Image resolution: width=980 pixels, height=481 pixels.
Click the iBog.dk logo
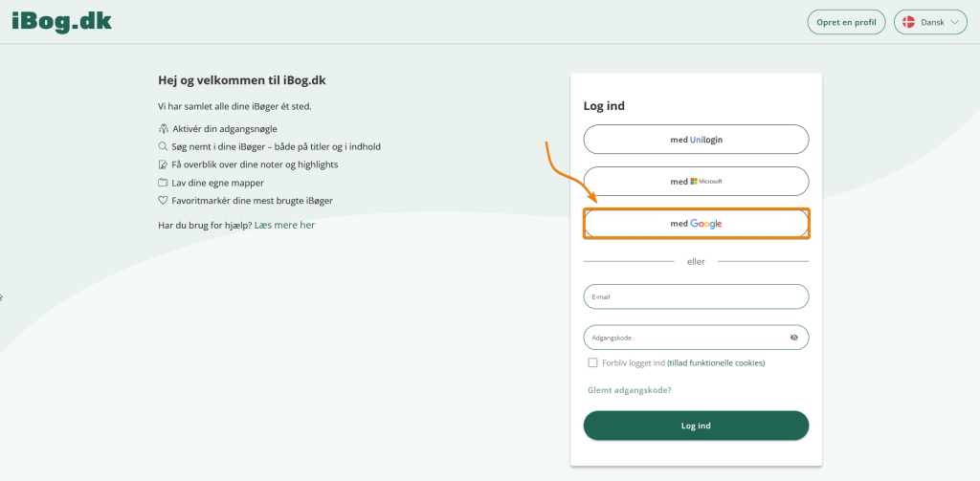click(x=62, y=20)
